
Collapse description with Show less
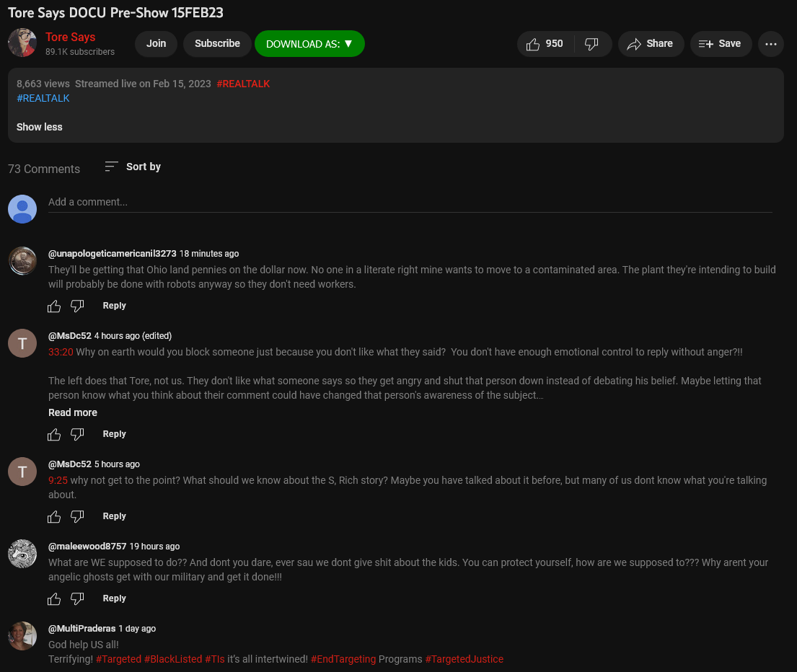click(x=39, y=127)
